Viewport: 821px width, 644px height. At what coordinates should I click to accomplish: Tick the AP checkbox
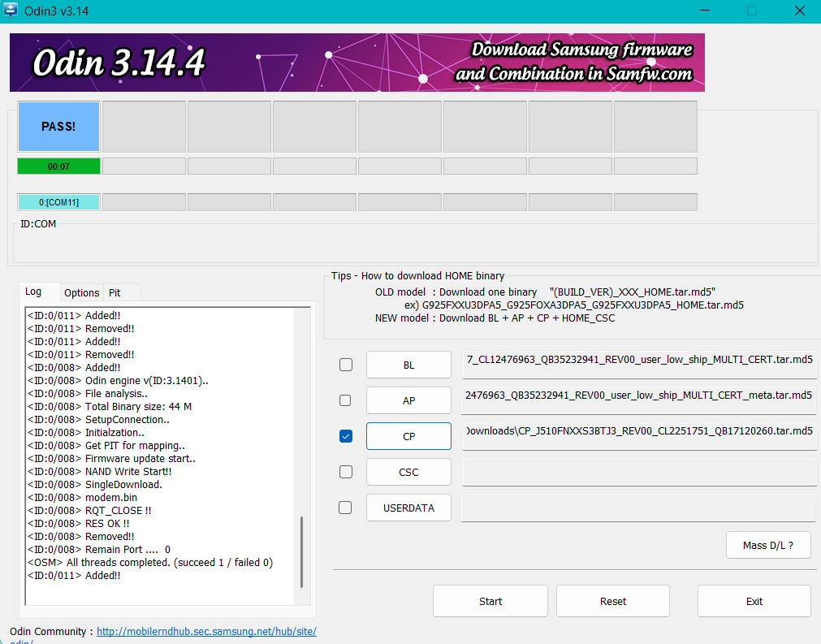click(x=345, y=400)
